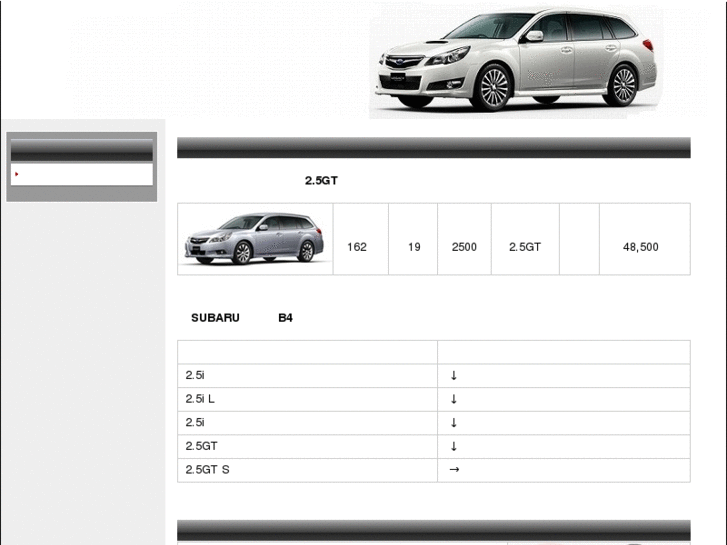Select the B4 heading text
This screenshot has height=545, width=727.
(285, 318)
